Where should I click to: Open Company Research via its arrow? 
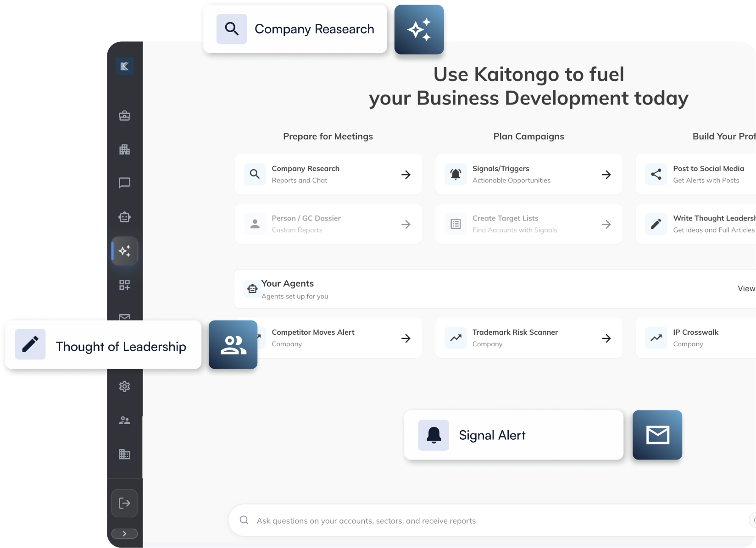(406, 175)
